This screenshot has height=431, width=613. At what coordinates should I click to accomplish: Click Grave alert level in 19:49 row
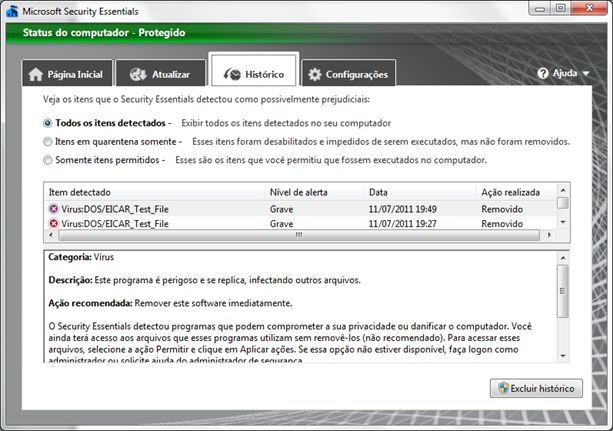(x=281, y=209)
